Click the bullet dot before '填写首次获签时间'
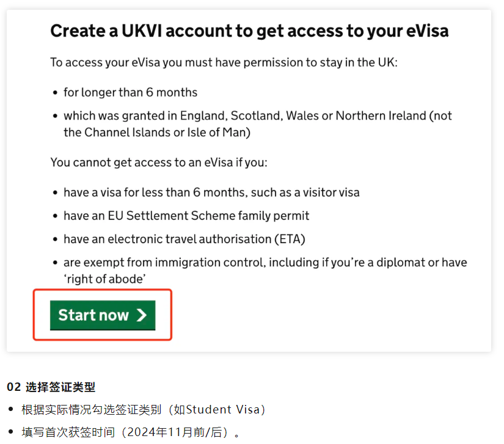This screenshot has height=444, width=504. (x=10, y=432)
